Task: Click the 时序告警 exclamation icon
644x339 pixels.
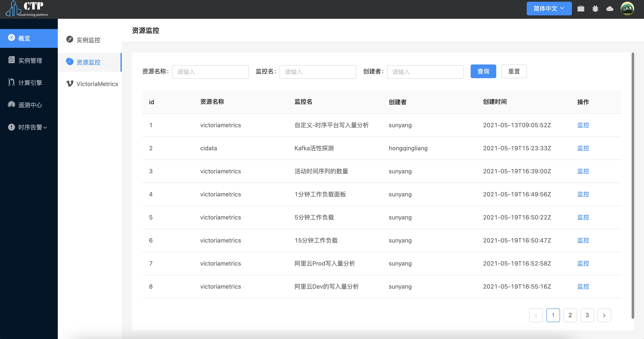Action: pos(12,127)
